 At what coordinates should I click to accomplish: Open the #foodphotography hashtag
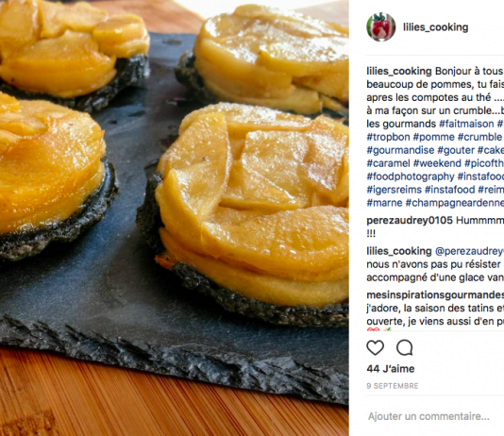[x=411, y=176]
